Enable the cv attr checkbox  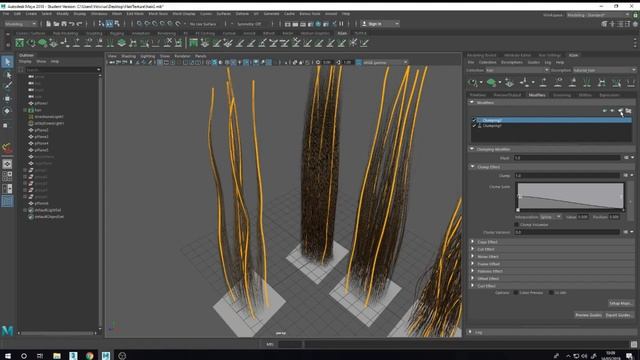pyautogui.click(x=551, y=293)
